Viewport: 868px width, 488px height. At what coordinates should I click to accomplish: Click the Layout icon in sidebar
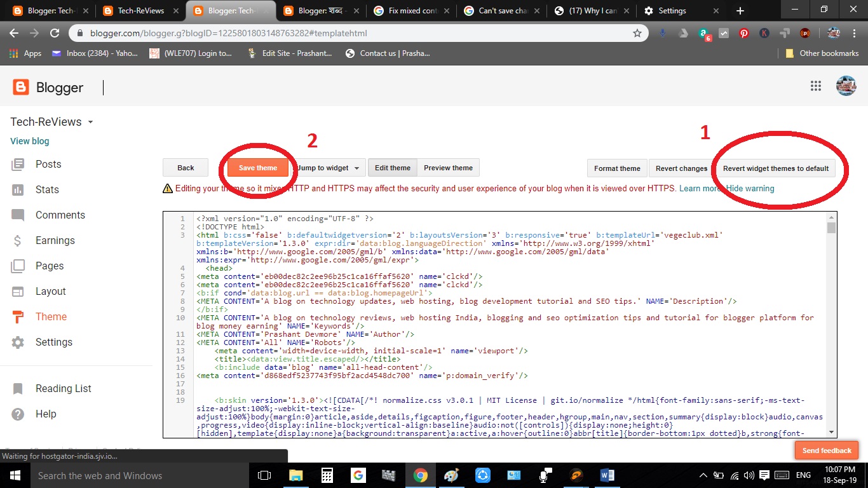tap(18, 292)
